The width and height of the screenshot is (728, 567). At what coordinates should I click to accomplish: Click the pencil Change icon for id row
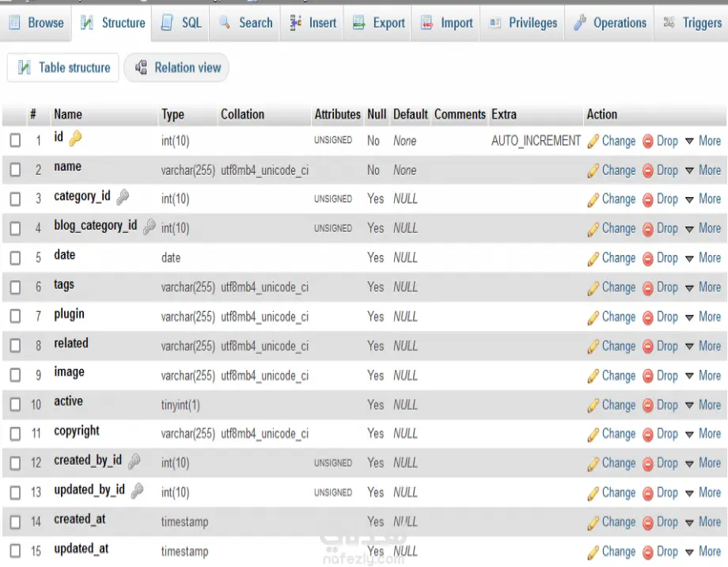pos(593,141)
